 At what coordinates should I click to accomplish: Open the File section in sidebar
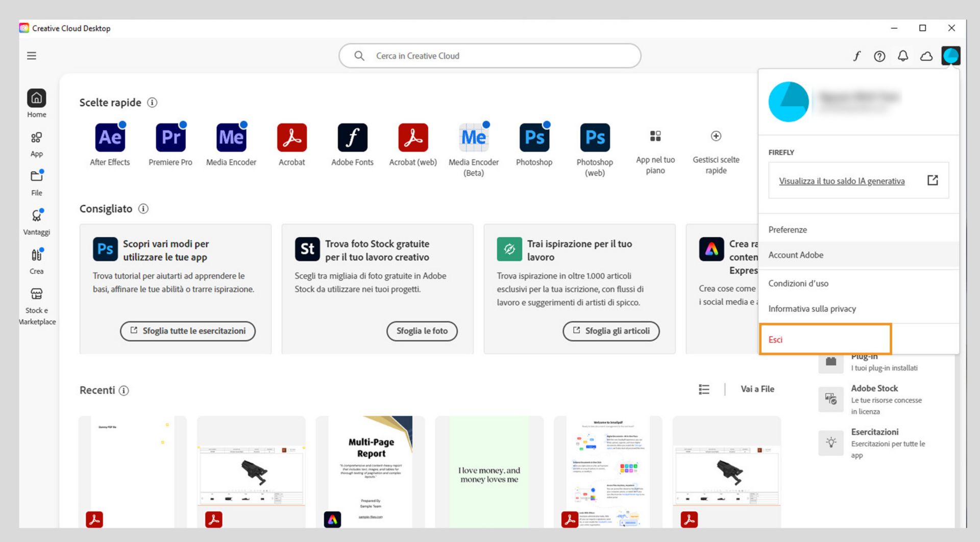click(x=36, y=183)
